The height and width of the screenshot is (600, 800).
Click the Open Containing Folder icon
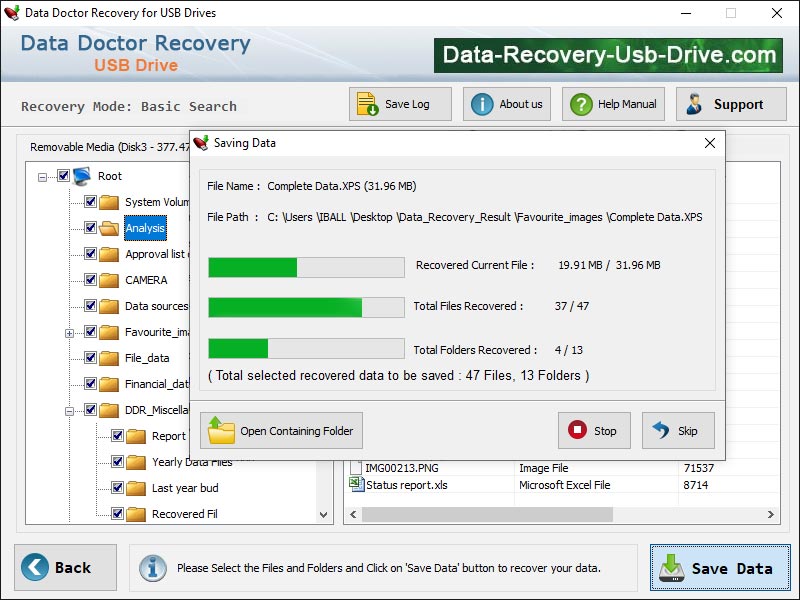[221, 431]
